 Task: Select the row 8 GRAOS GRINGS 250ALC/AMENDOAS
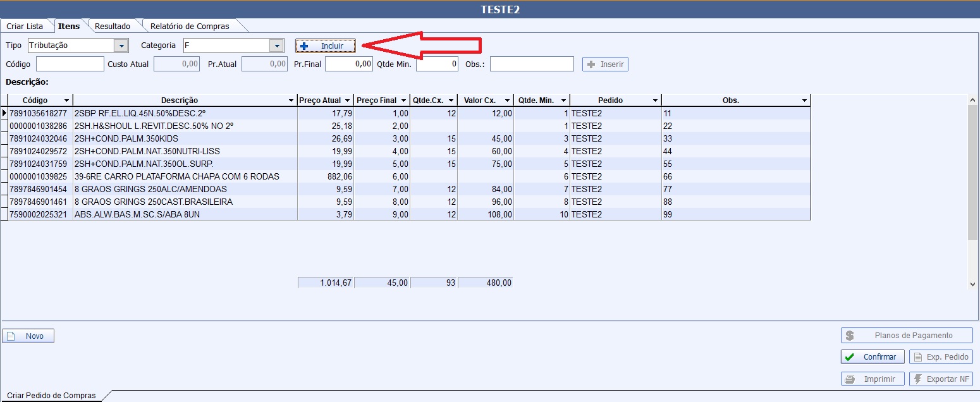coord(150,189)
